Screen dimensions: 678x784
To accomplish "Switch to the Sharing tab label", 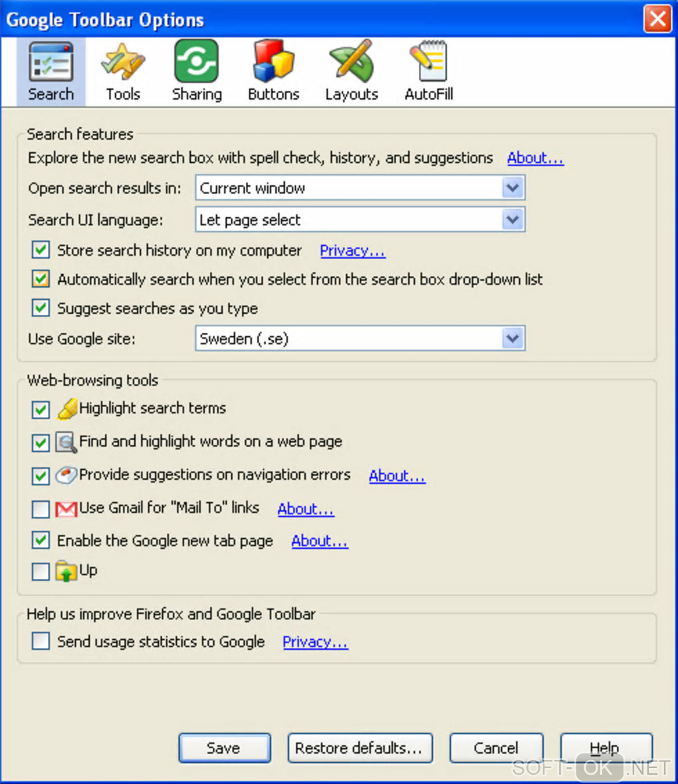I will click(x=197, y=94).
